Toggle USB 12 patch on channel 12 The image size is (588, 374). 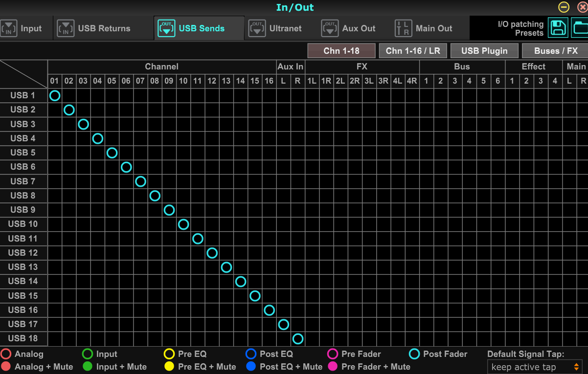pyautogui.click(x=212, y=253)
